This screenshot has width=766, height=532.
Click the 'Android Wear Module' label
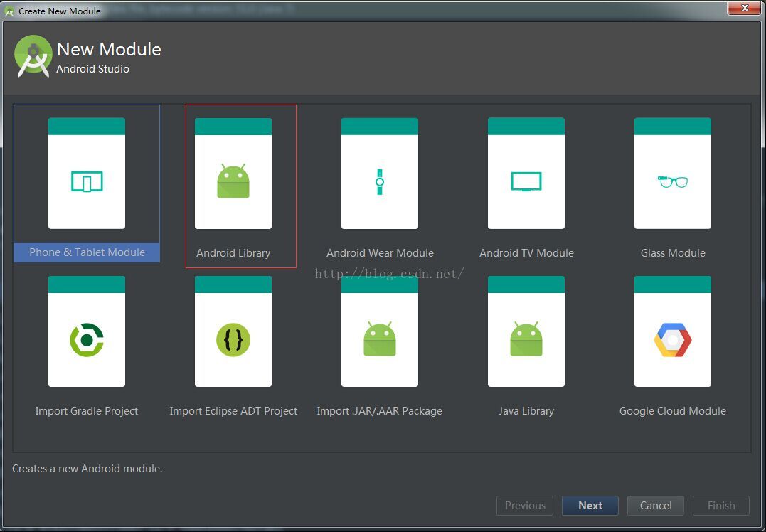click(x=380, y=253)
